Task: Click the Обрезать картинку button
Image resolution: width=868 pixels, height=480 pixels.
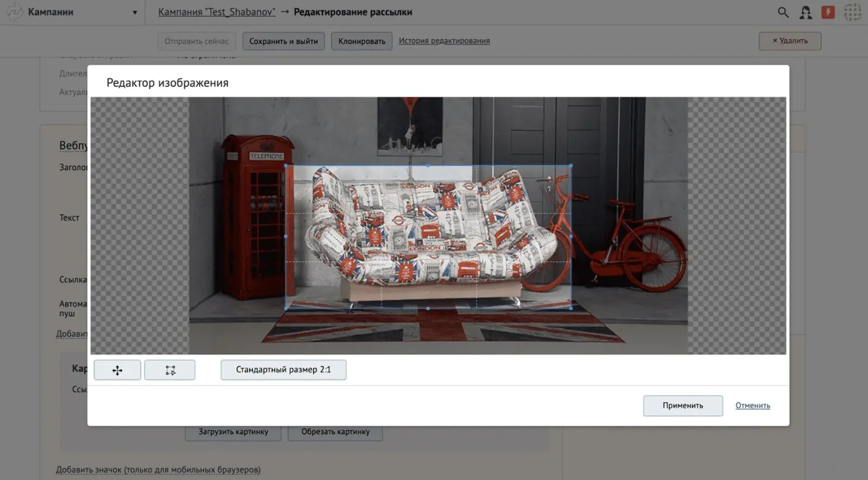Action: 335,432
